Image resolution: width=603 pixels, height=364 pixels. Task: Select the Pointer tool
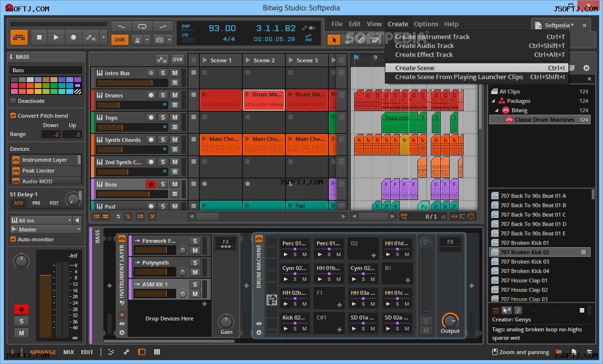(334, 40)
